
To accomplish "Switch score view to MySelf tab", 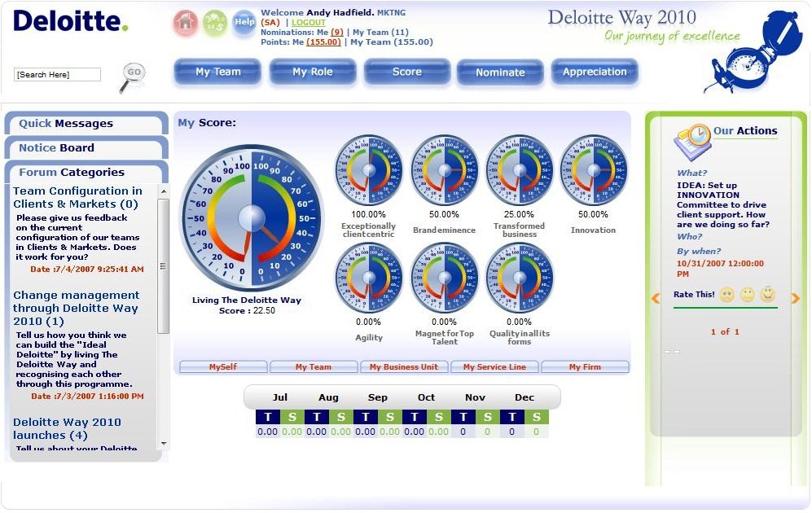I will pos(223,367).
